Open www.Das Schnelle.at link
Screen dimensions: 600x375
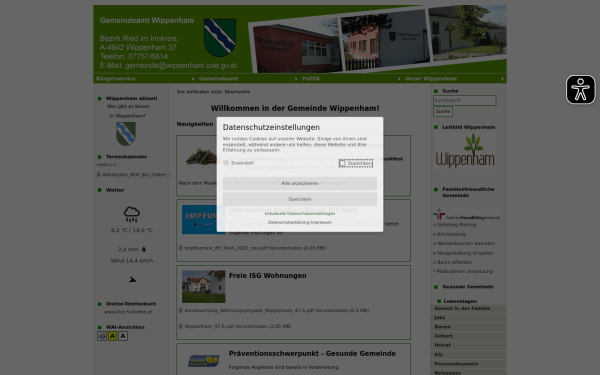click(128, 312)
